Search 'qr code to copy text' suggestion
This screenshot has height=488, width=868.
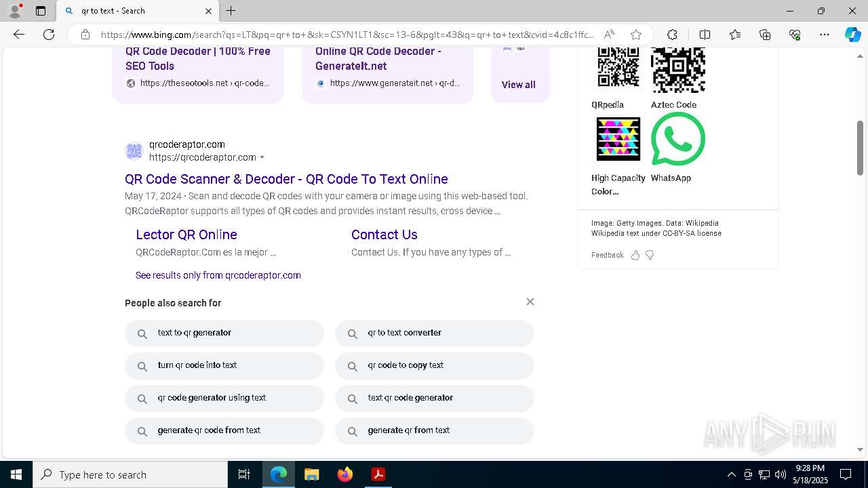click(x=435, y=366)
